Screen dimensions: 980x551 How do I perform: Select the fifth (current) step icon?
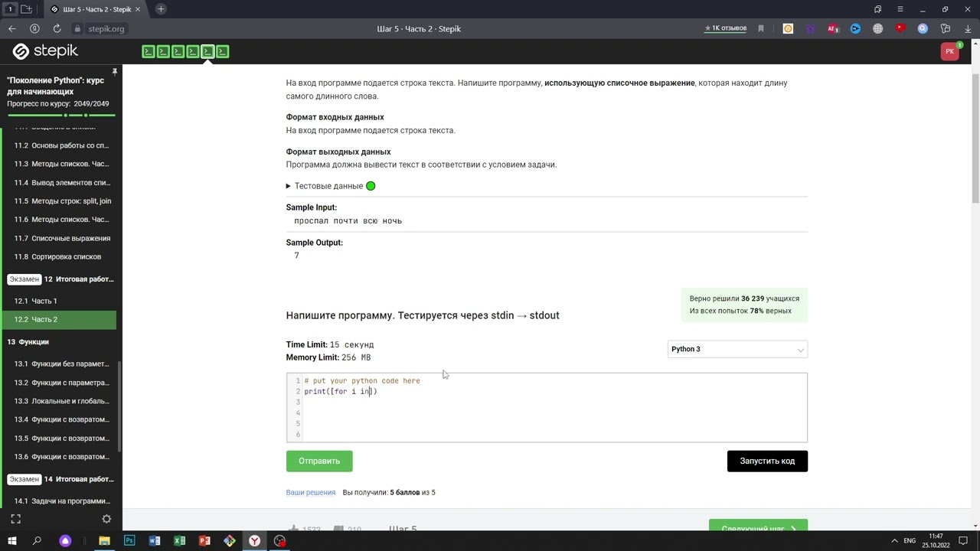click(x=207, y=51)
